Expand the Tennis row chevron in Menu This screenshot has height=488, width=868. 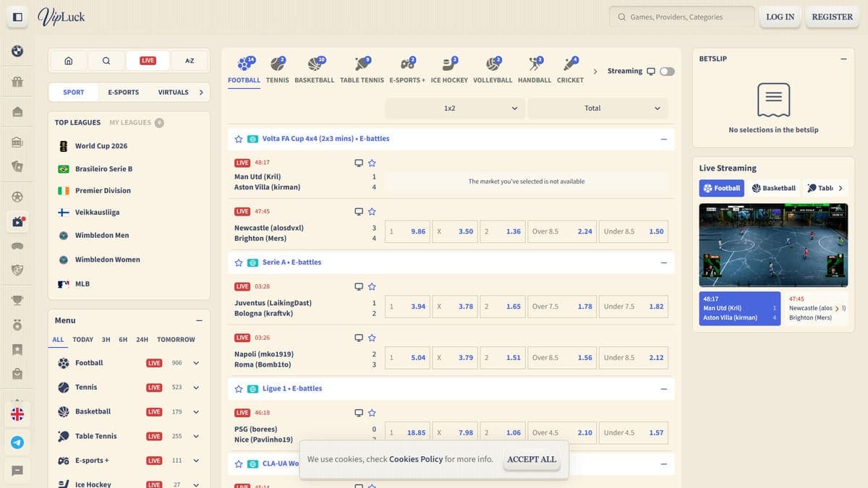(196, 388)
